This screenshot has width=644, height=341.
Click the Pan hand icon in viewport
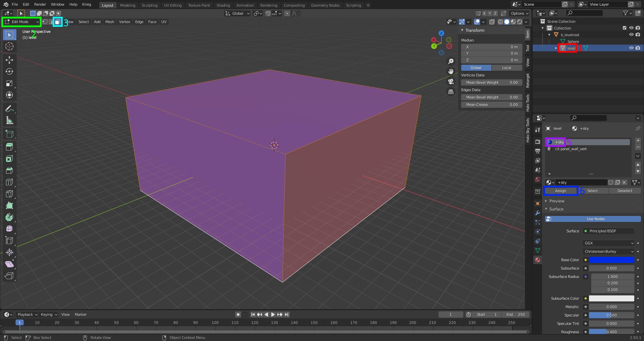(x=451, y=71)
